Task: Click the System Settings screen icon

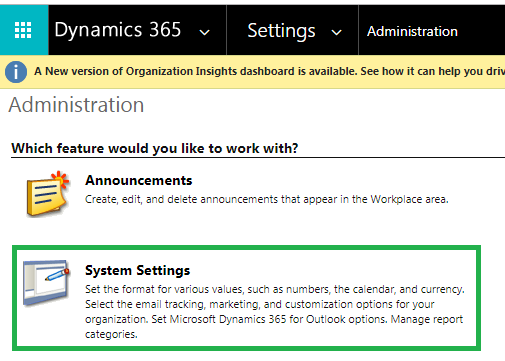Action: 47,282
